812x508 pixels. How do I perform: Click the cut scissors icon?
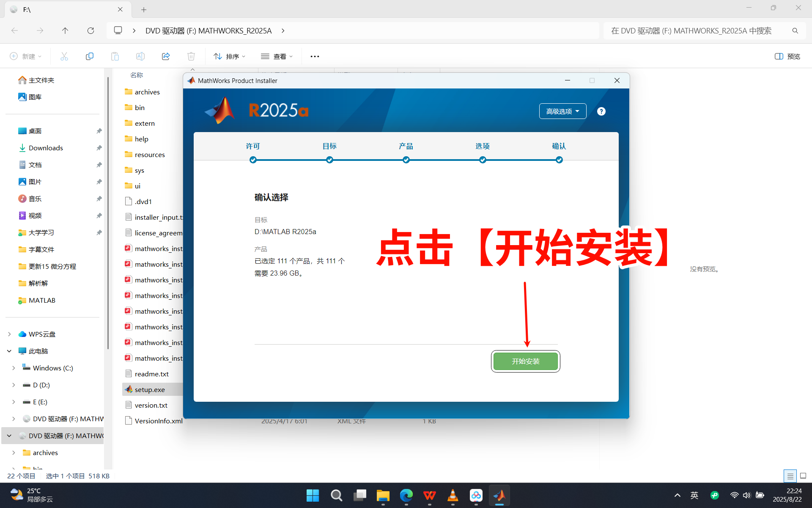tap(64, 56)
